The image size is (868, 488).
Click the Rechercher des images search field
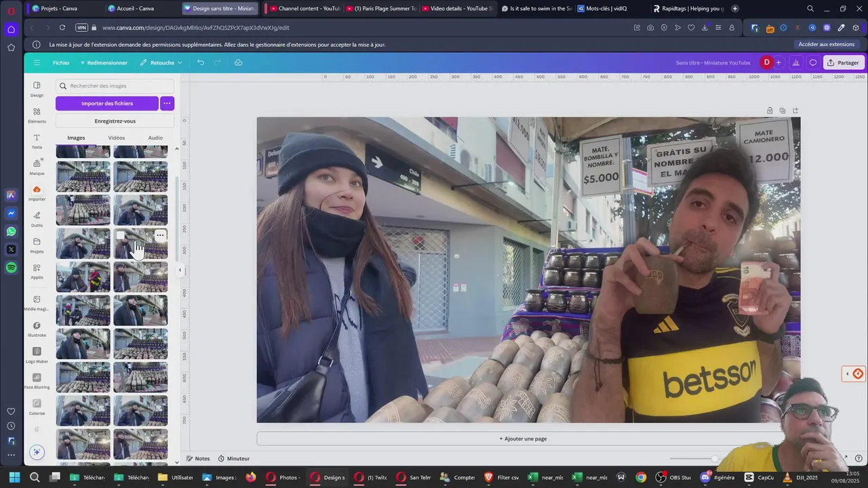115,86
